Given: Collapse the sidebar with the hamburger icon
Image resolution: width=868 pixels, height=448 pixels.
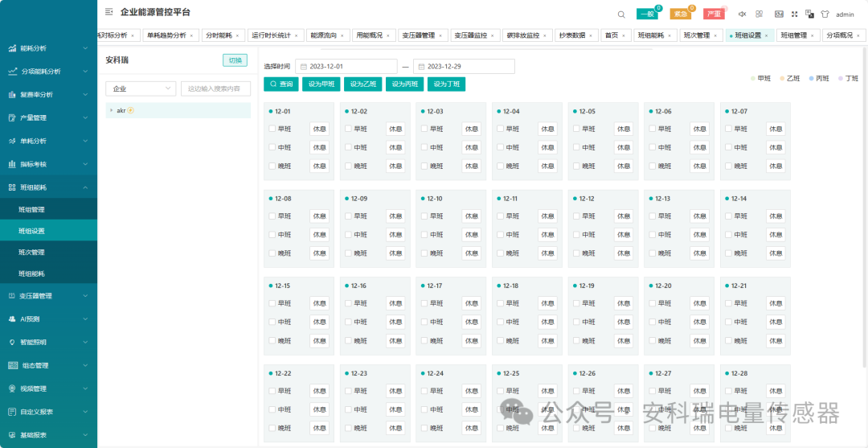Looking at the screenshot, I should click(x=108, y=11).
